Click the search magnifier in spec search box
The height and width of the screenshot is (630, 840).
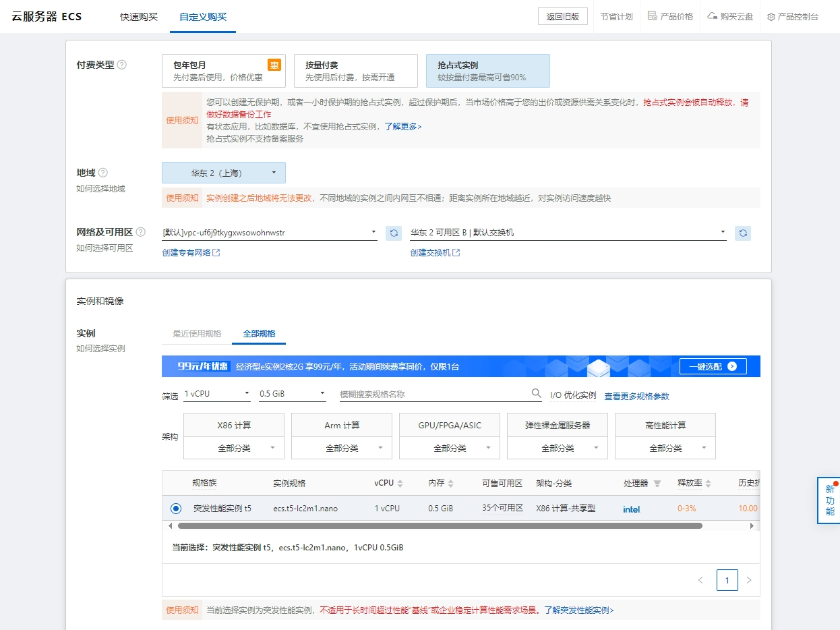coord(537,394)
